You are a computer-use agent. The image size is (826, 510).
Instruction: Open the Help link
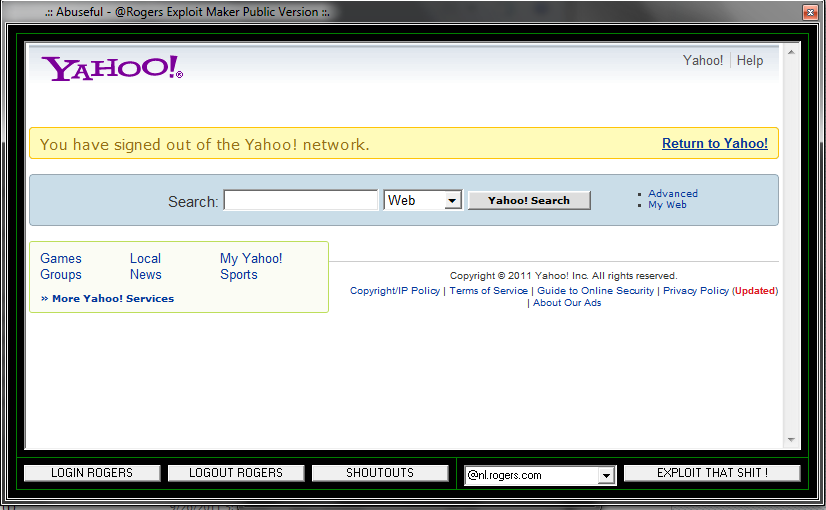750,61
